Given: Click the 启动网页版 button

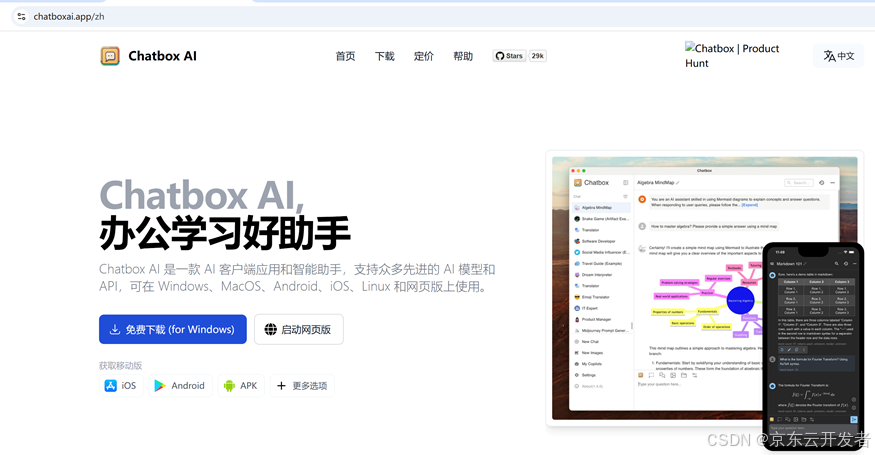Looking at the screenshot, I should point(299,329).
